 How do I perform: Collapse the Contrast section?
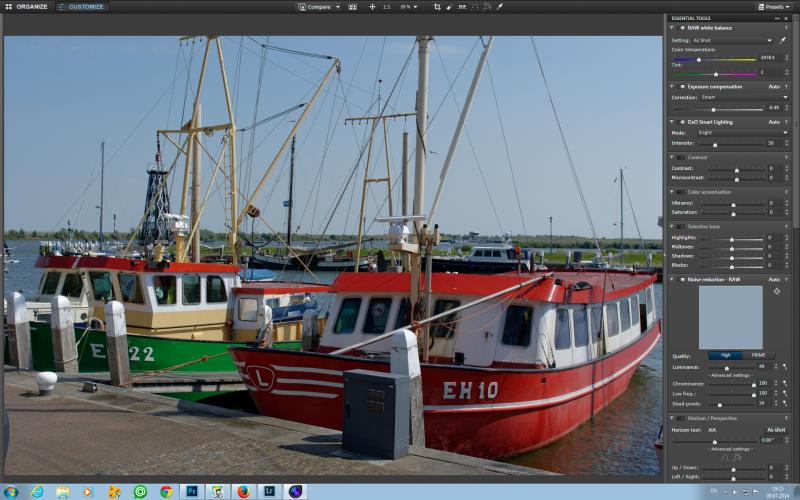pos(672,157)
